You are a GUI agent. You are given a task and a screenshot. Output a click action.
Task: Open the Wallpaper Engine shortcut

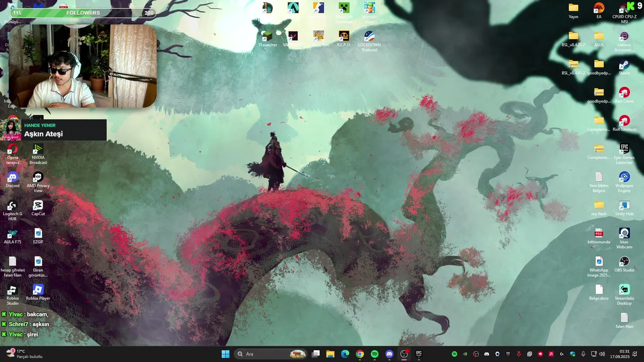click(624, 182)
